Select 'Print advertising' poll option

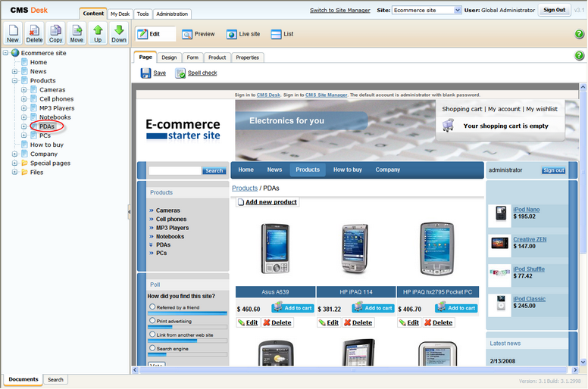tap(152, 320)
